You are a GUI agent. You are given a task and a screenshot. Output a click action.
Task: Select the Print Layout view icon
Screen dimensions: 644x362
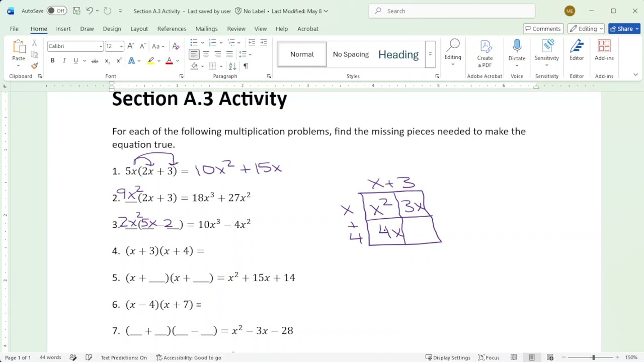pyautogui.click(x=532, y=357)
